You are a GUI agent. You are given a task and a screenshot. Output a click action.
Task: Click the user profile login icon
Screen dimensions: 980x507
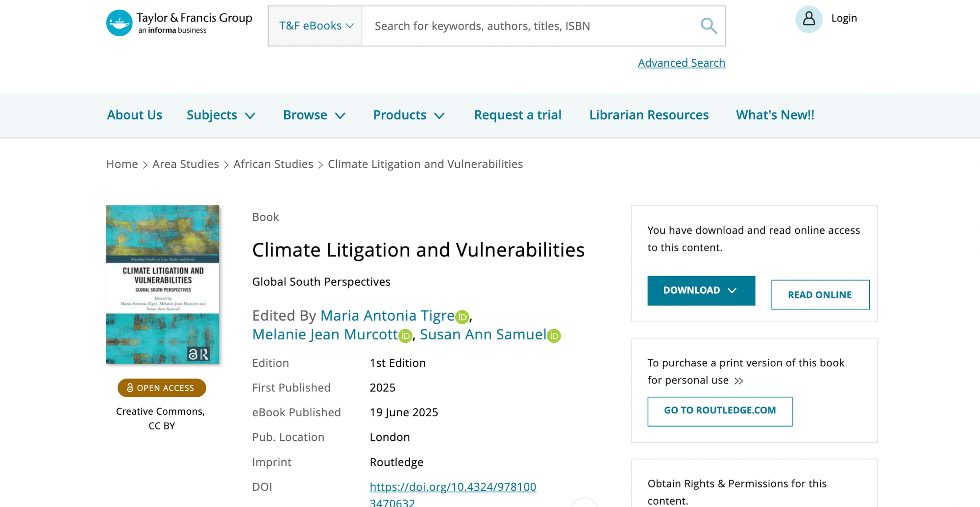coord(809,19)
